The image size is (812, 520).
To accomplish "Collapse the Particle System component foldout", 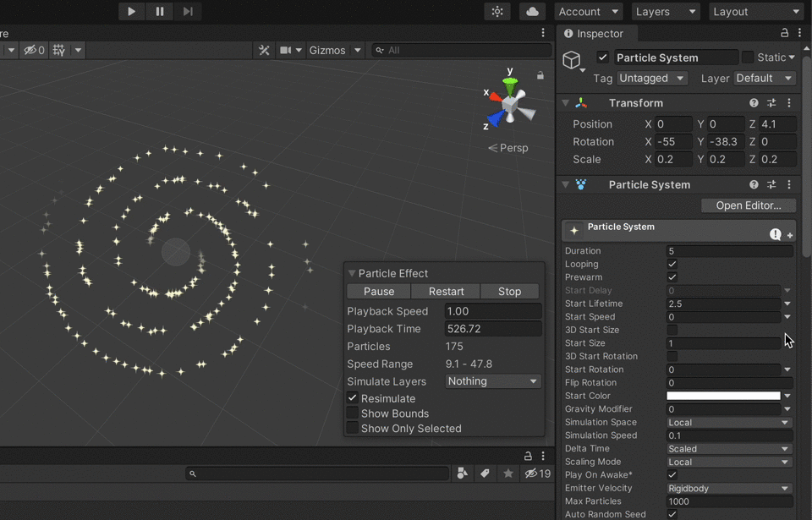I will click(x=566, y=185).
